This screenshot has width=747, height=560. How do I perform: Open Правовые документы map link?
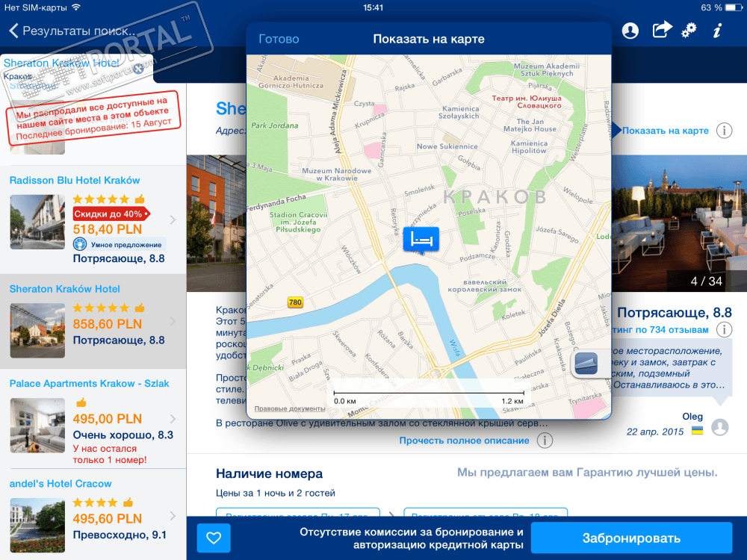click(x=290, y=408)
